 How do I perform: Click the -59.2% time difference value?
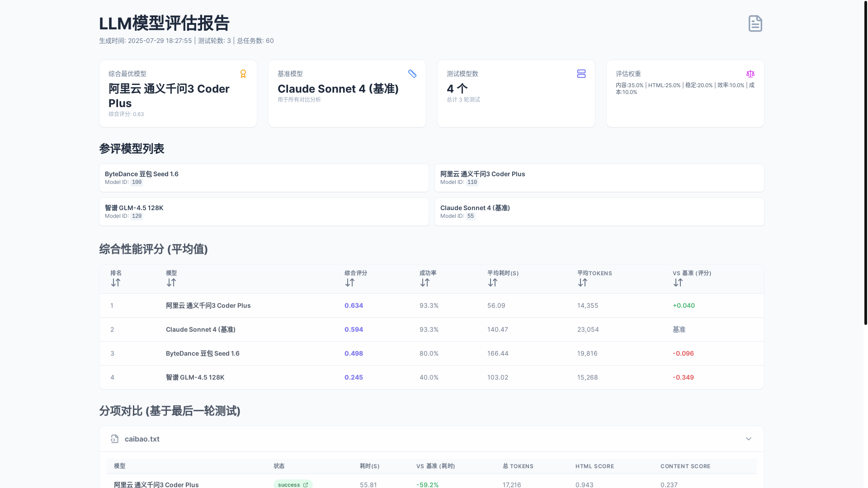[427, 484]
